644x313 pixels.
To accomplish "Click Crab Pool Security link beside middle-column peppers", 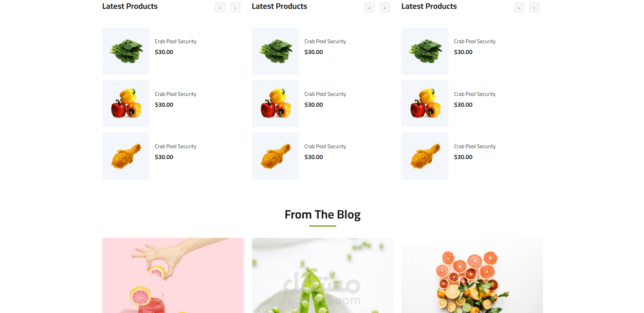I will [x=325, y=94].
